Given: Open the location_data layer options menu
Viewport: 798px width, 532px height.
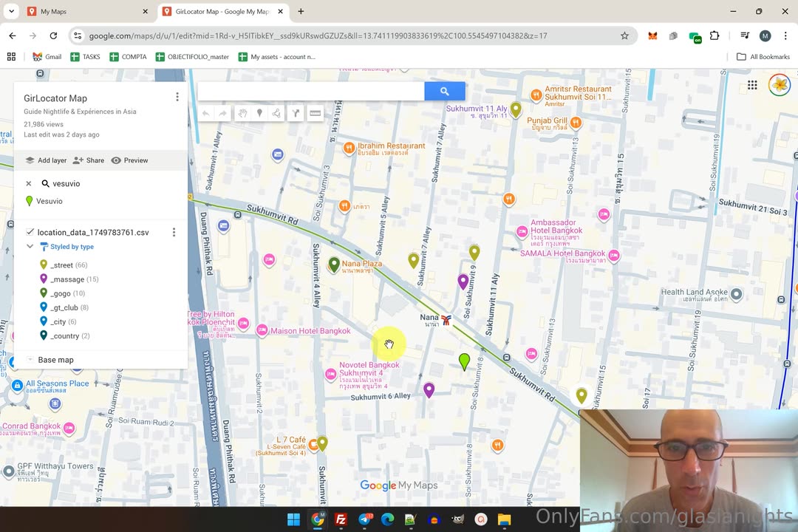Looking at the screenshot, I should click(174, 232).
